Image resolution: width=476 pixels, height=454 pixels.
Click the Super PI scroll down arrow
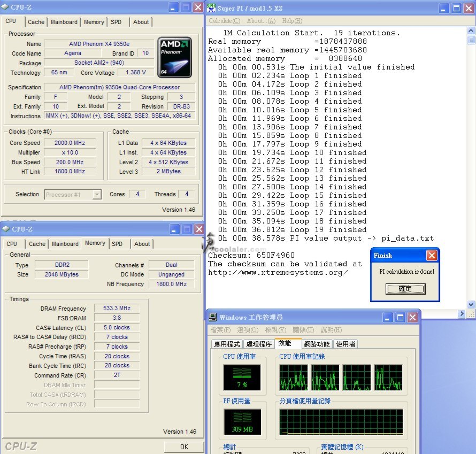point(471,304)
